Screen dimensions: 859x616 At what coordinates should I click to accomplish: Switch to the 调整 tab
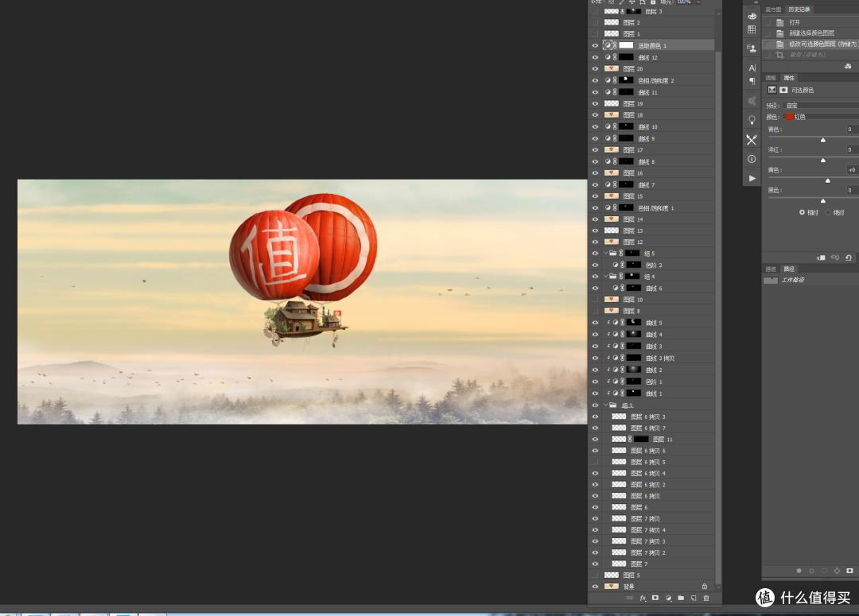[771, 78]
